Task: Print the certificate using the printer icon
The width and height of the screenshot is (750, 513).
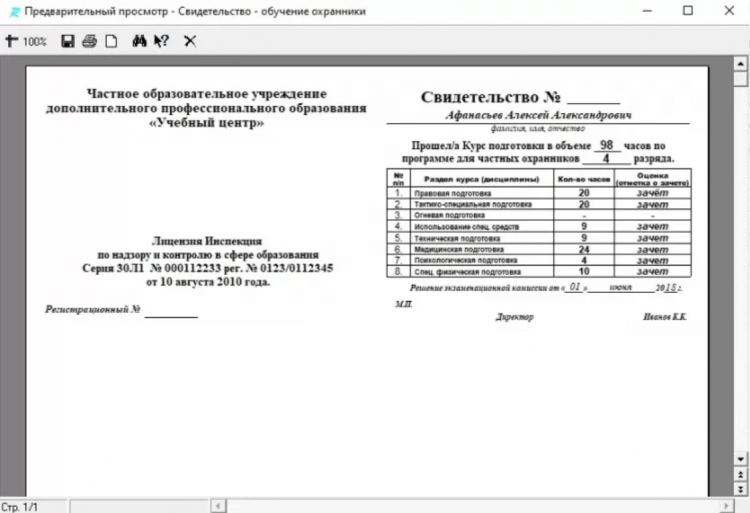Action: 89,41
